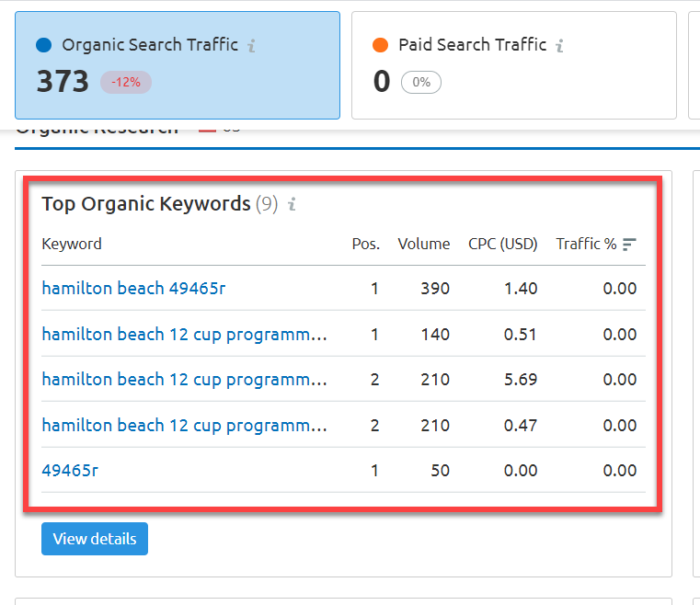Click info icon next to Top Organic Keywords

[292, 204]
